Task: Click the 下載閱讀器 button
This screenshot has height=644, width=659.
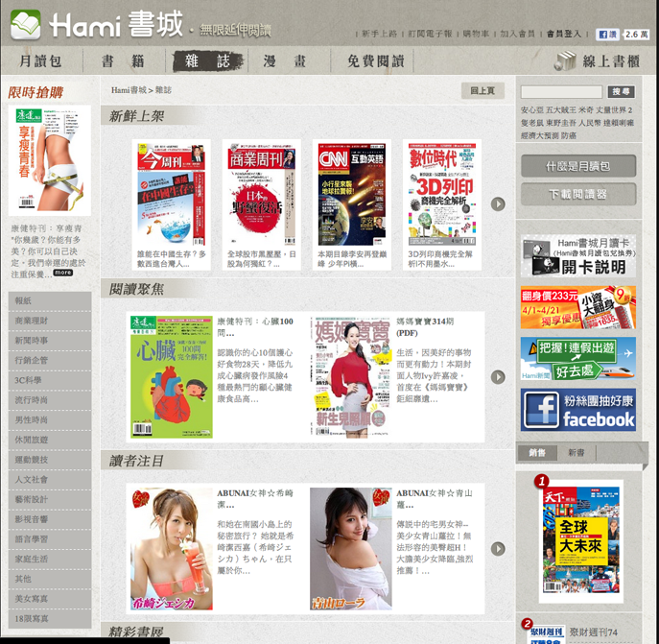Action: tap(578, 194)
